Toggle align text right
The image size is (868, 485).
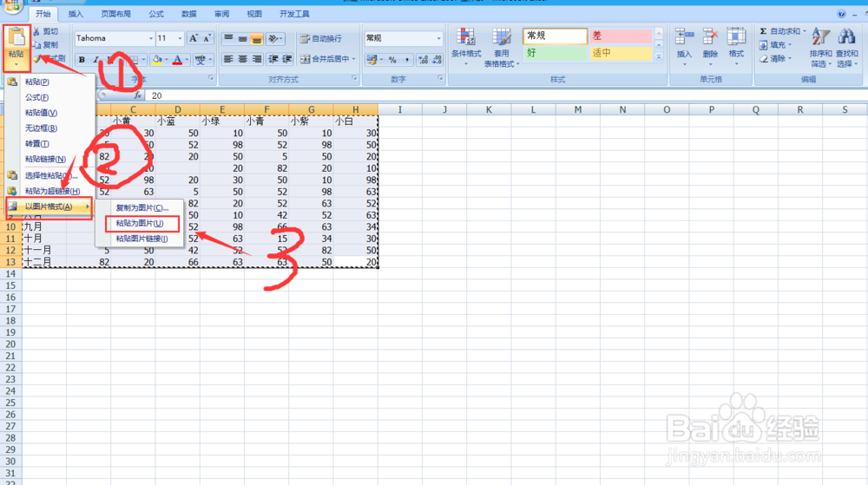coord(256,59)
